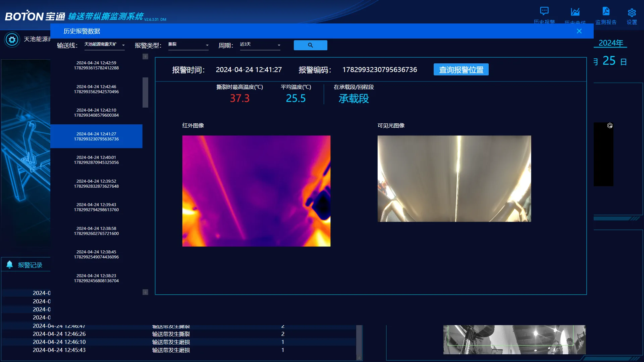
Task: Open the visible light image thumbnail
Action: pyautogui.click(x=454, y=179)
